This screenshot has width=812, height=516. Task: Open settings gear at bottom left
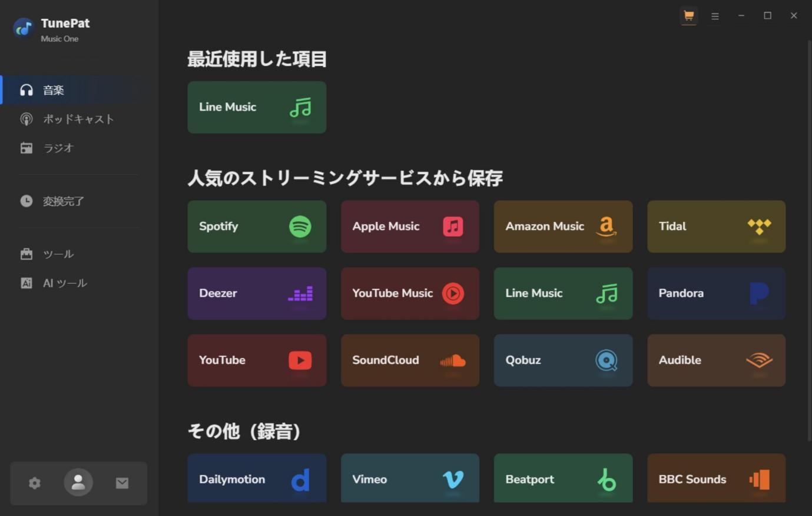[x=35, y=483]
